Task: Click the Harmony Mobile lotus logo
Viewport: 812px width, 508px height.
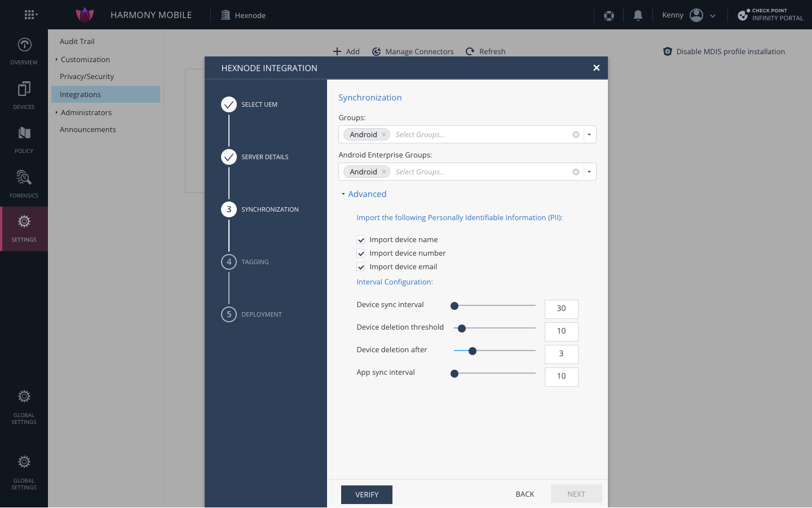Action: pyautogui.click(x=85, y=15)
